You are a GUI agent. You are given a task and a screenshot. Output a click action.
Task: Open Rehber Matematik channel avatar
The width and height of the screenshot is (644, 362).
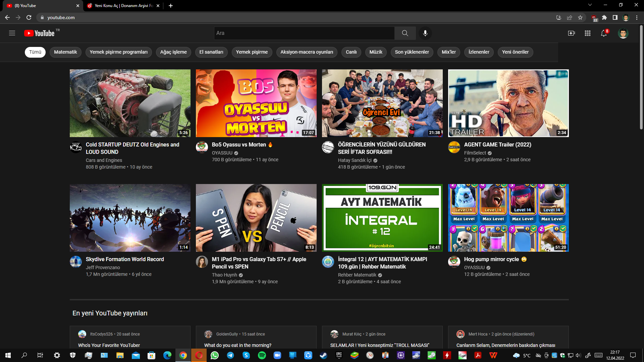click(328, 262)
